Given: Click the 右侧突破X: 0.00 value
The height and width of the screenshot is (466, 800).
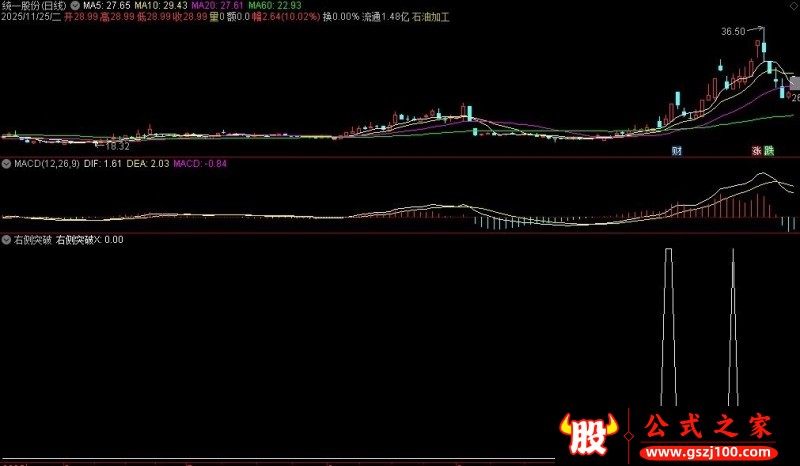Looking at the screenshot, I should click(x=89, y=239).
